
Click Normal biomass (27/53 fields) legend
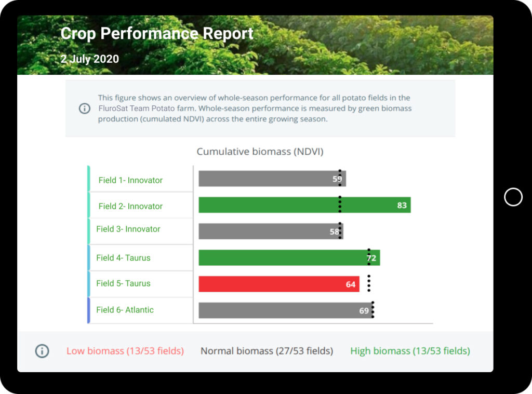(x=267, y=350)
